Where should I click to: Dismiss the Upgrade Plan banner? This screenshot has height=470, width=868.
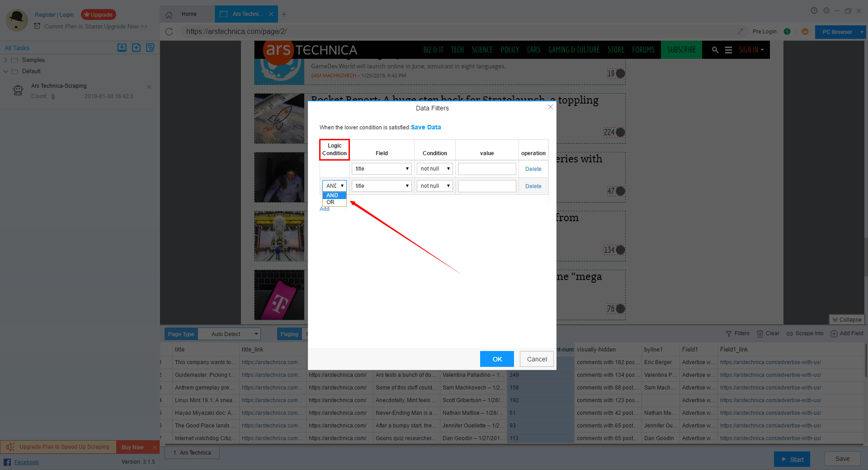[x=155, y=447]
